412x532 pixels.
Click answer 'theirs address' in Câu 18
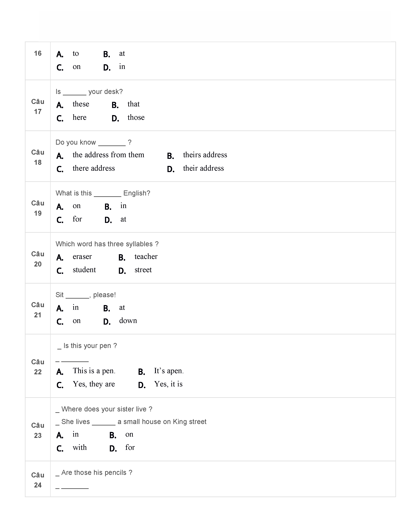point(205,155)
